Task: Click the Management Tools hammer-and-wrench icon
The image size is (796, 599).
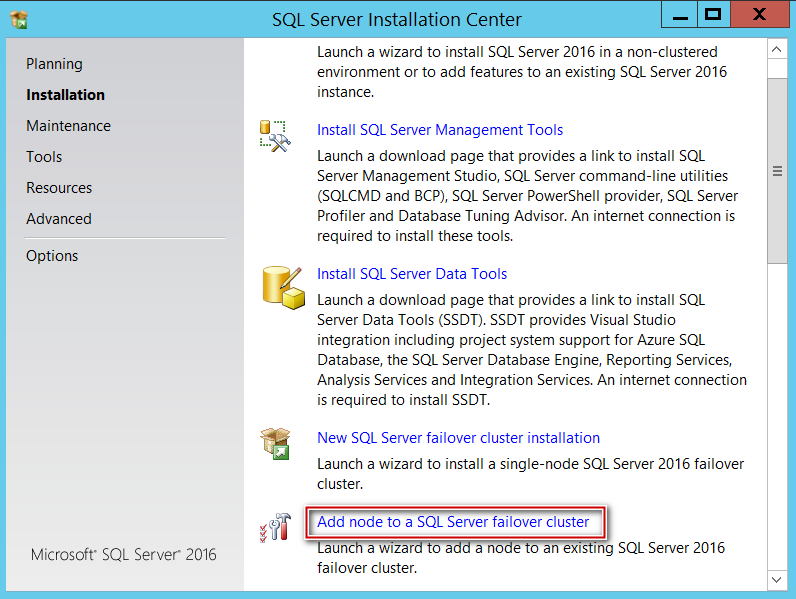Action: click(x=275, y=136)
